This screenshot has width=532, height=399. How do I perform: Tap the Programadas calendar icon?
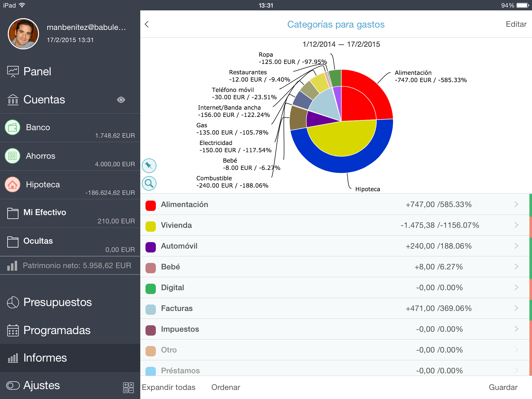click(x=13, y=330)
